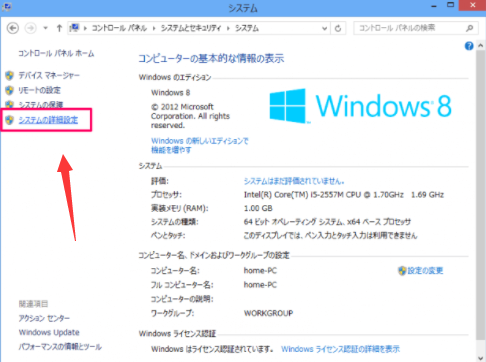
Task: Open リモートの設定 link
Action: [x=39, y=90]
